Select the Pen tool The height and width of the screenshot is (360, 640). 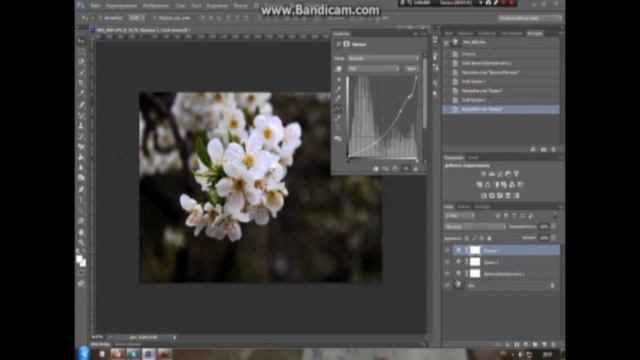click(x=81, y=189)
